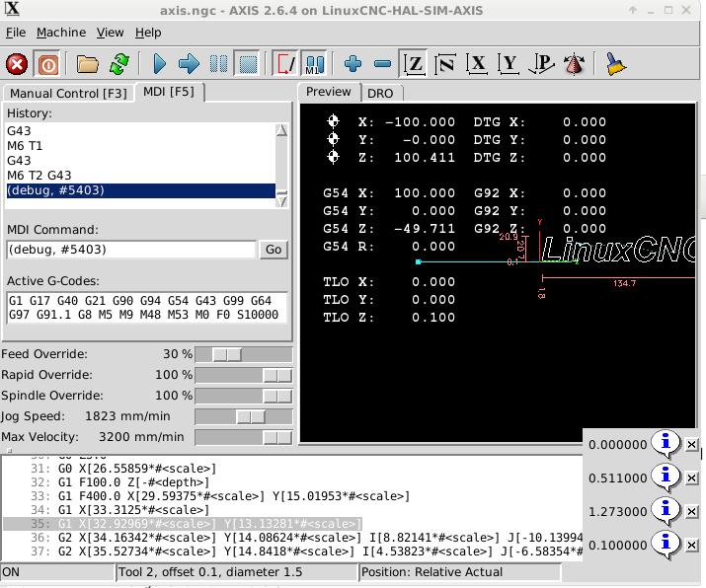Image resolution: width=706 pixels, height=588 pixels.
Task: Toggle rotate/drag cone icon
Action: point(574,64)
